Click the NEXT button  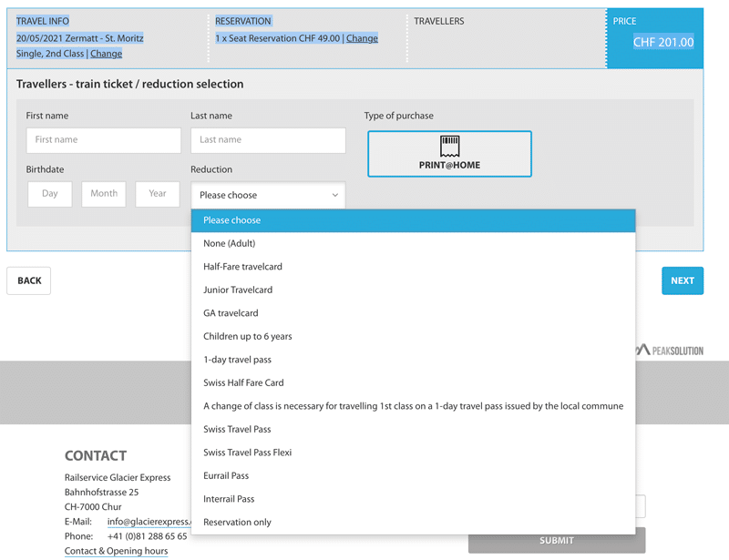click(683, 280)
